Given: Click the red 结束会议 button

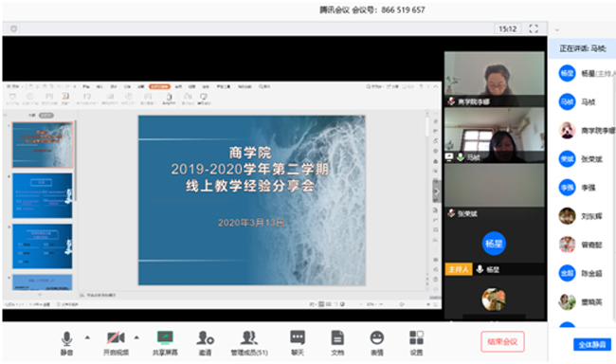Looking at the screenshot, I should pos(502,341).
